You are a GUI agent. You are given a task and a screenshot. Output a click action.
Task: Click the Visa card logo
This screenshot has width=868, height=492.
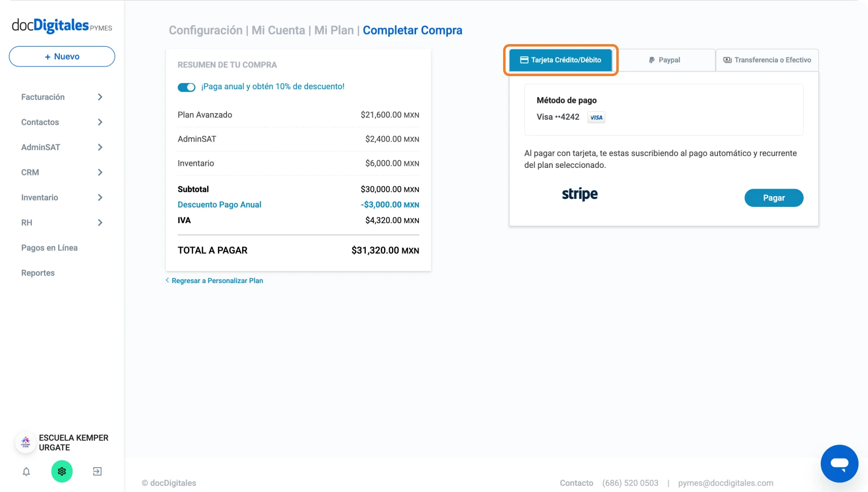[x=596, y=117]
